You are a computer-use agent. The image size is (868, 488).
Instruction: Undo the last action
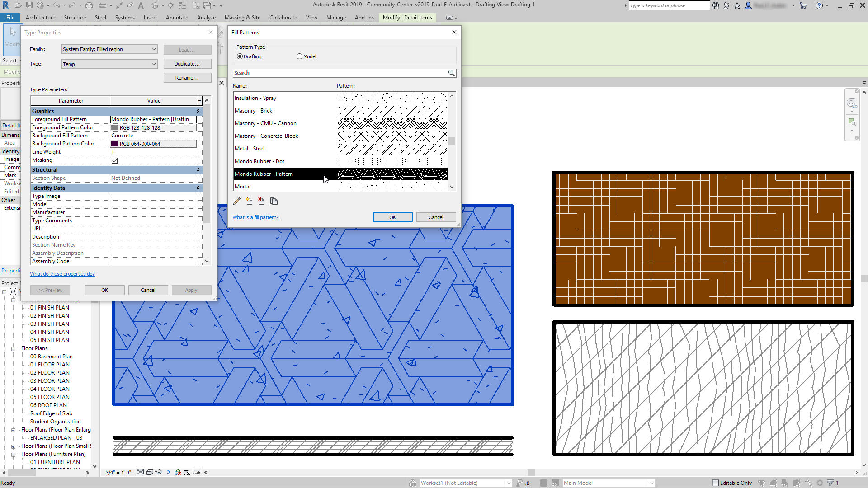click(57, 5)
